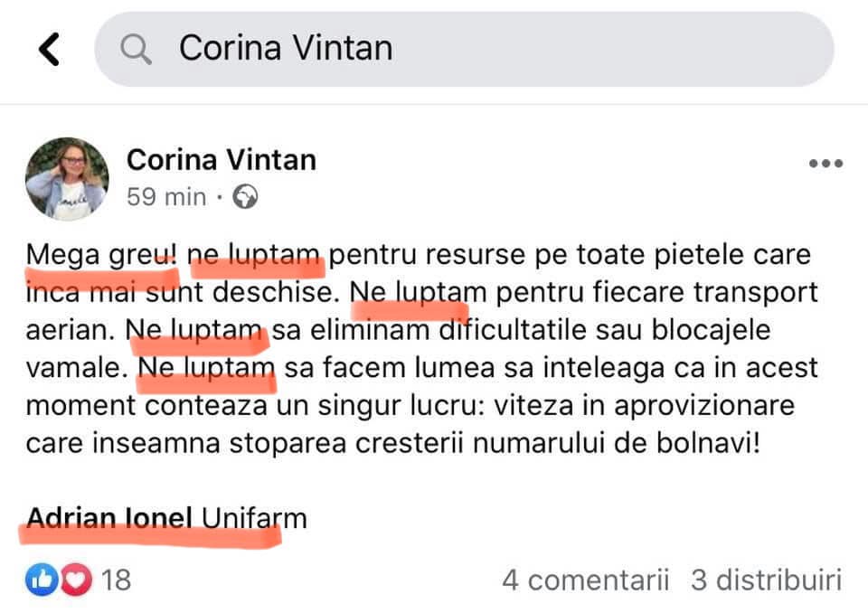This screenshot has height=613, width=868.
Task: Click the Unifarm word in the post
Action: tap(254, 518)
